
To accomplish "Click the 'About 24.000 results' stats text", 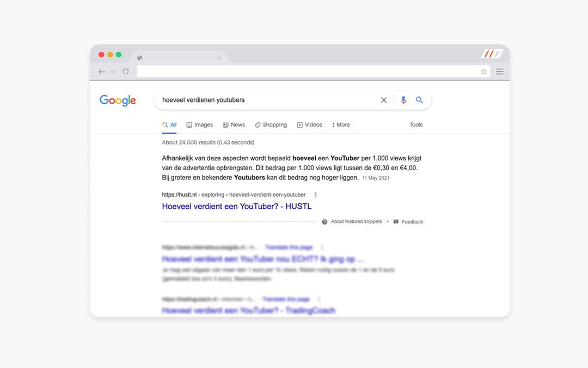I will click(x=208, y=142).
